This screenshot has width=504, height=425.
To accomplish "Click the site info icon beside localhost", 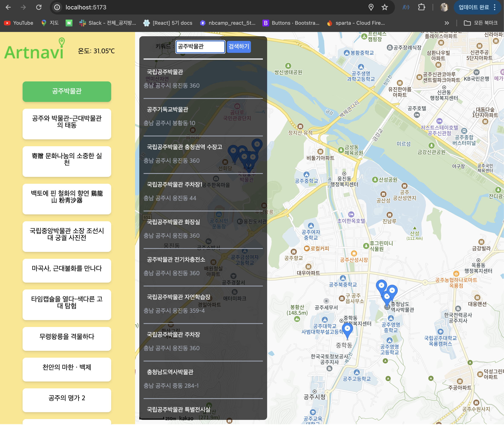I will [57, 7].
